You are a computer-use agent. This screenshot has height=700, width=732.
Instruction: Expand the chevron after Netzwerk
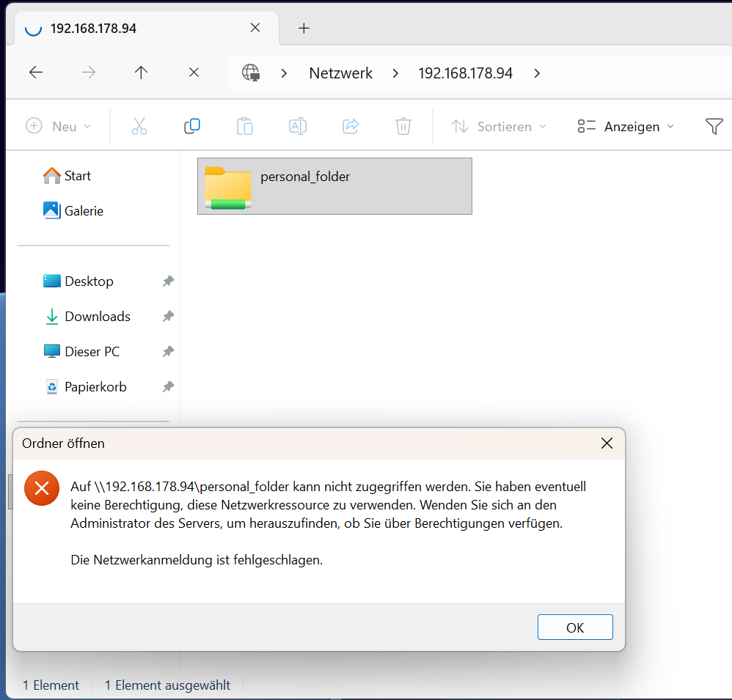click(x=395, y=73)
